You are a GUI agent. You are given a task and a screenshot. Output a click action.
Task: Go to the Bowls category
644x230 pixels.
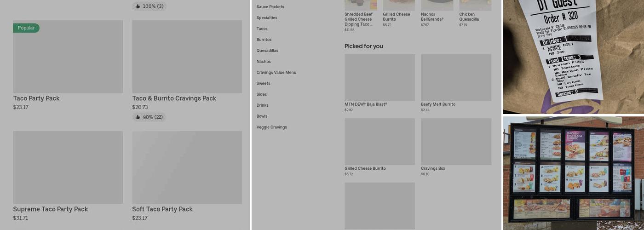pos(262,116)
